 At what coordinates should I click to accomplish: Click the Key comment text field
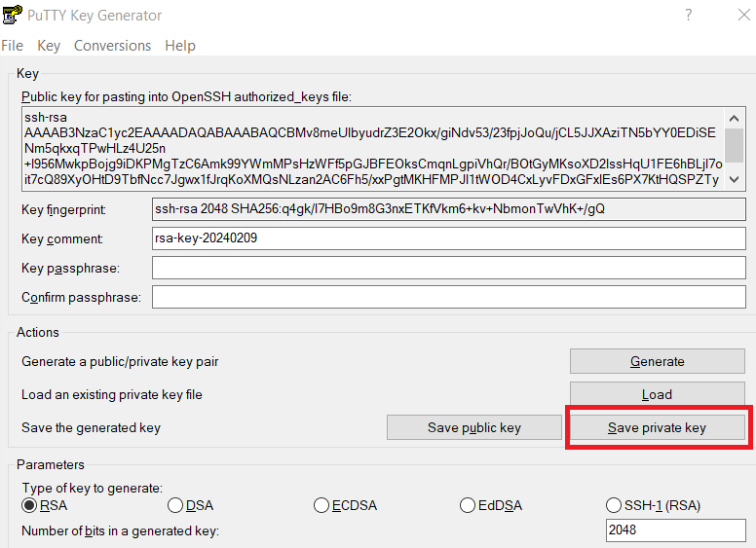[x=447, y=238]
